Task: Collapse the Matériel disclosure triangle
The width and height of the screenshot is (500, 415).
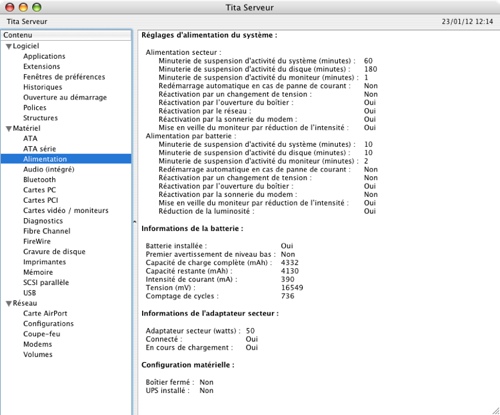Action: pyautogui.click(x=9, y=129)
